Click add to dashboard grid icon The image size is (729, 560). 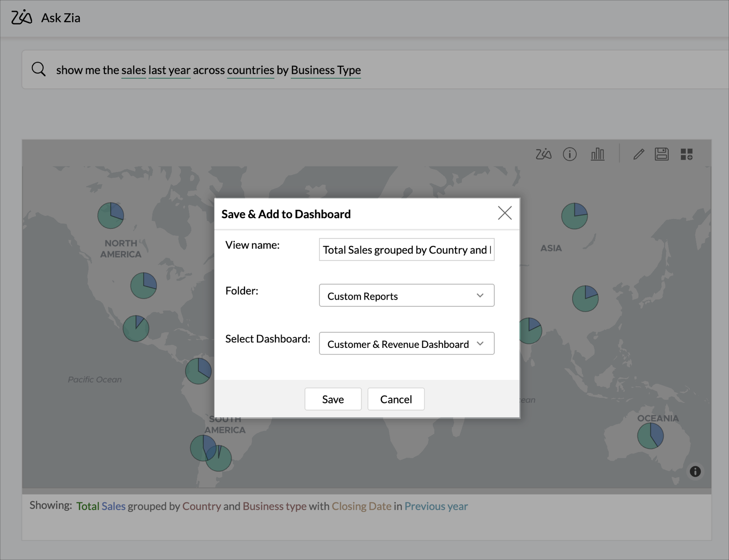(687, 154)
